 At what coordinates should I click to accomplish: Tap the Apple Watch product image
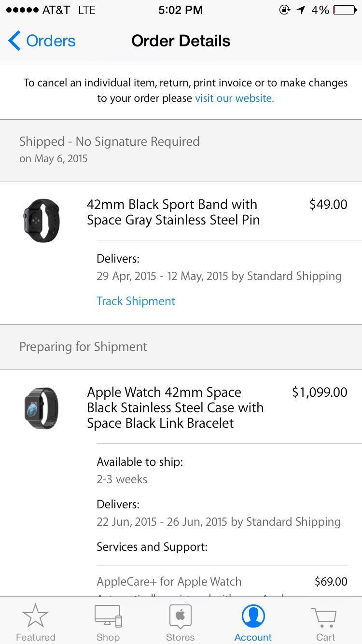(x=42, y=408)
